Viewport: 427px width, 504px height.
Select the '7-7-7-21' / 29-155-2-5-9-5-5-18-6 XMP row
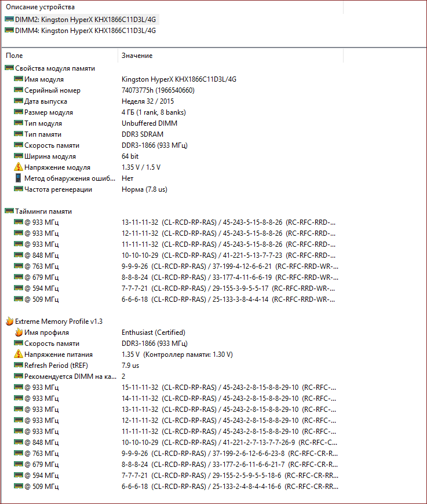click(x=176, y=476)
